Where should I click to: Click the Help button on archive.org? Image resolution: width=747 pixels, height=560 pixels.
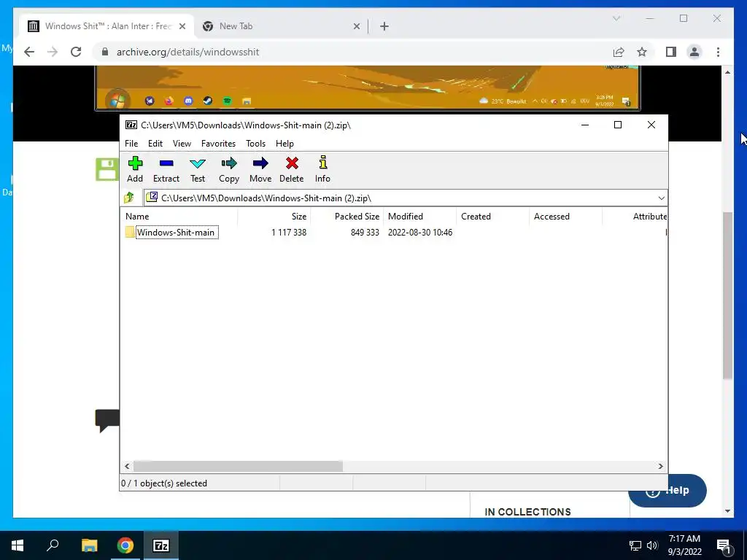click(x=667, y=491)
